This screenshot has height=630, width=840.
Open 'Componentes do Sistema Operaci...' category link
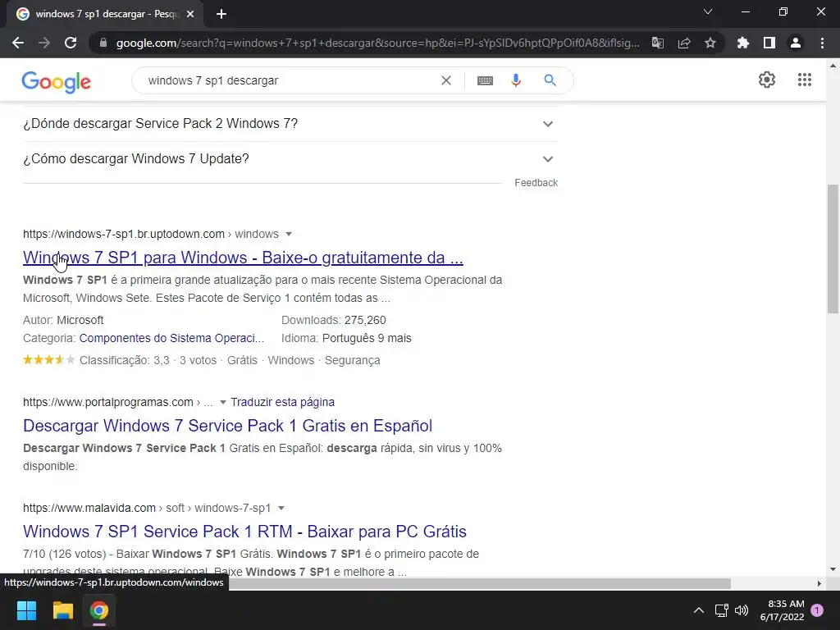click(x=171, y=338)
